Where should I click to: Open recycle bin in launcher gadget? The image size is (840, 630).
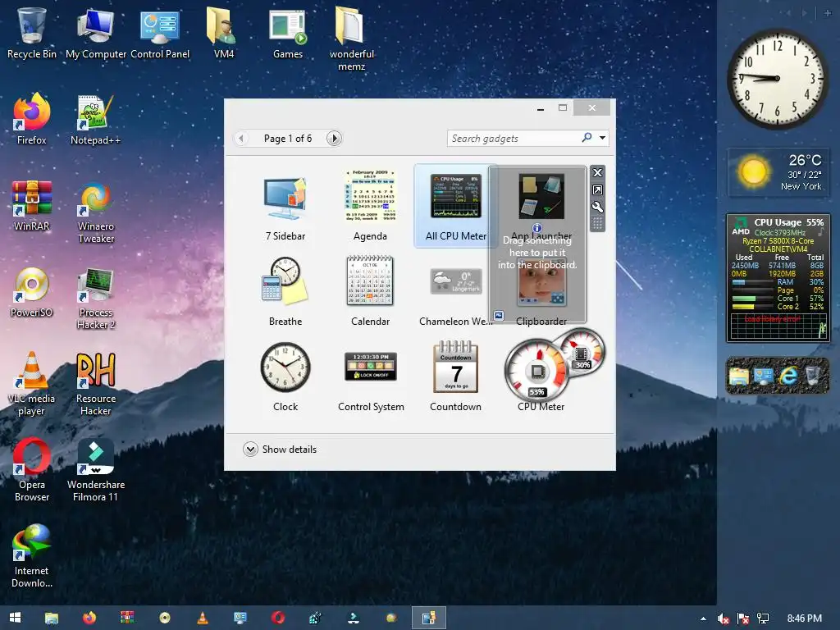pyautogui.click(x=813, y=376)
